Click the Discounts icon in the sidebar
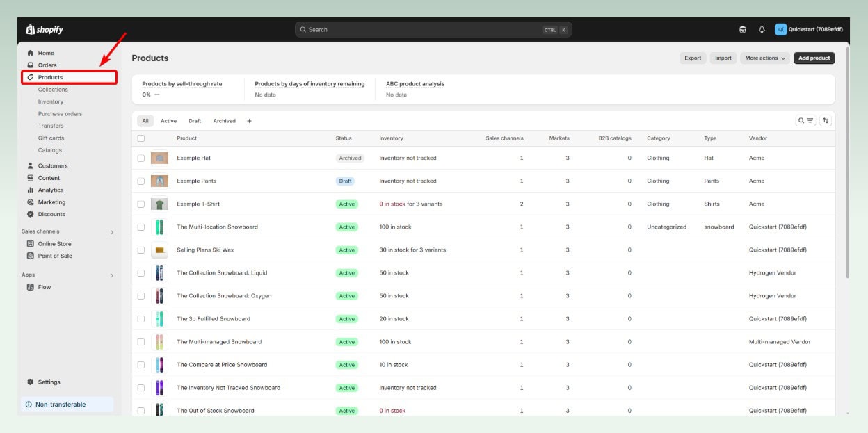Image resolution: width=868 pixels, height=433 pixels. 30,214
